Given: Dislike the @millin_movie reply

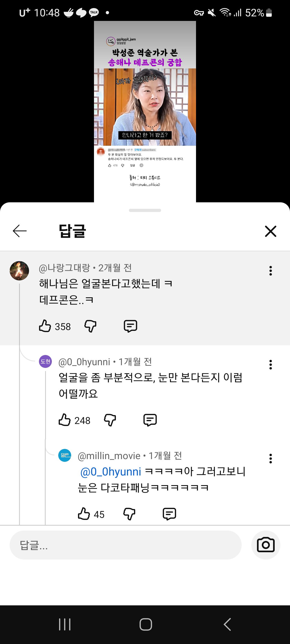Looking at the screenshot, I should (x=129, y=514).
